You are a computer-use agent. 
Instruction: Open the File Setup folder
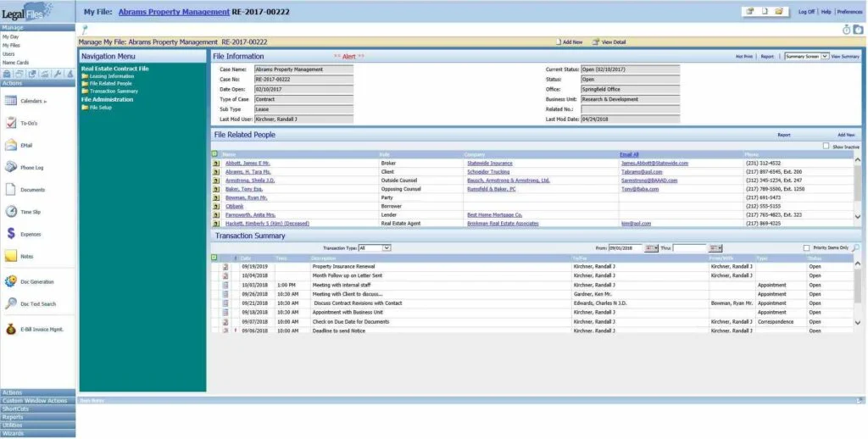pos(97,108)
